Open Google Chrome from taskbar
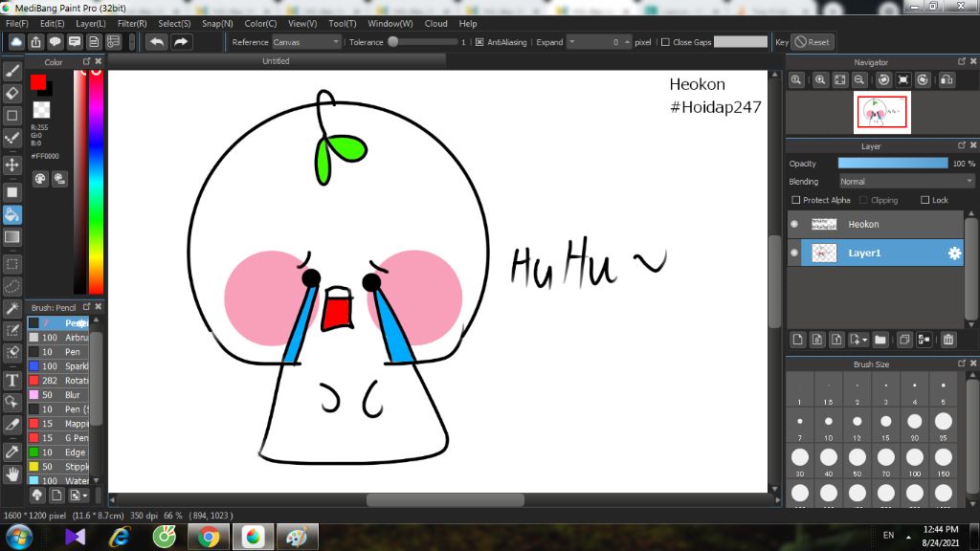980x551 pixels. click(x=208, y=538)
